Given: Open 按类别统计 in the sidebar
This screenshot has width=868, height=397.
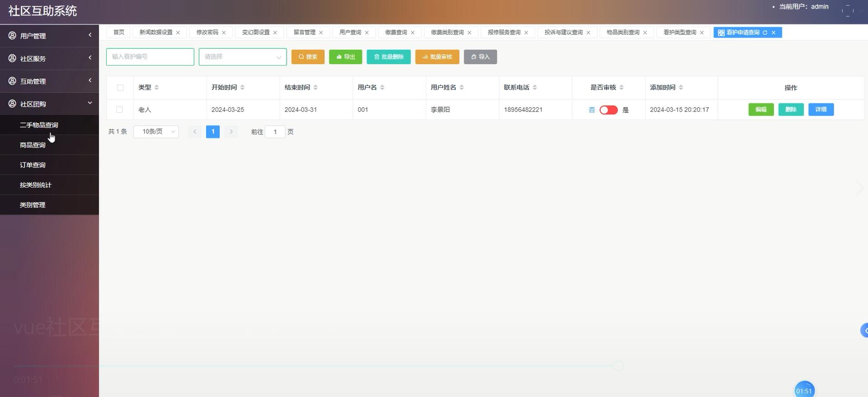Looking at the screenshot, I should click(49, 184).
